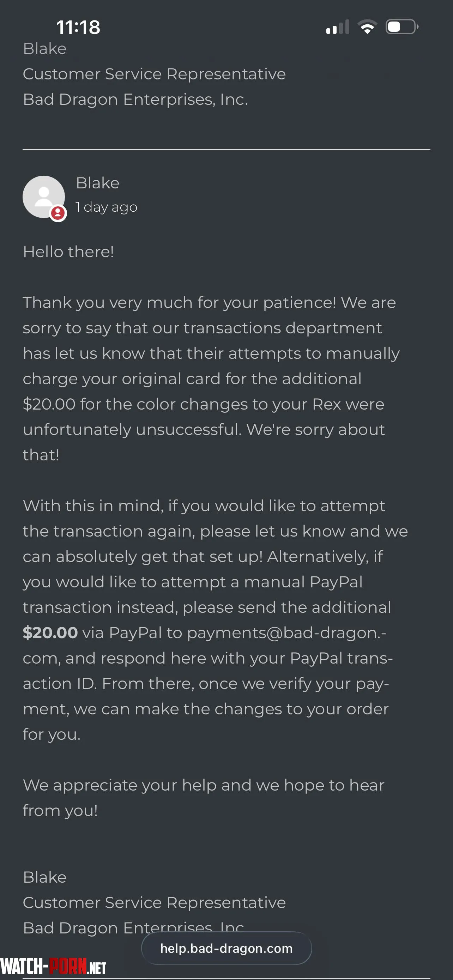This screenshot has height=980, width=453.
Task: Click the watermark logo at bottom left
Action: coord(53,966)
